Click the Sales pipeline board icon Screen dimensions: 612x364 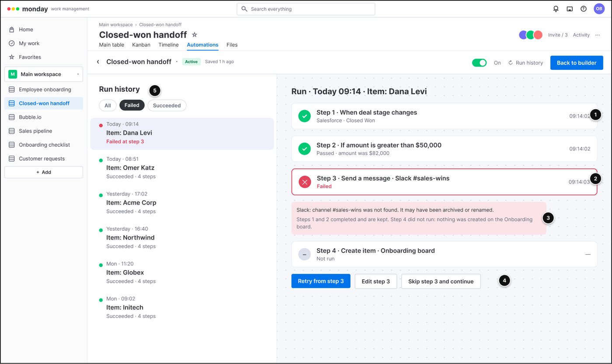[x=12, y=131]
